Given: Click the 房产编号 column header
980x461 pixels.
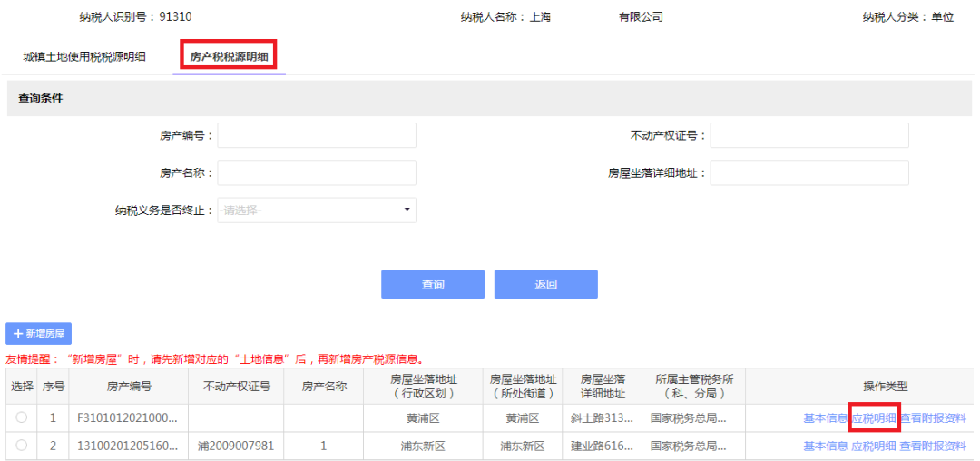Looking at the screenshot, I should pos(128,386).
